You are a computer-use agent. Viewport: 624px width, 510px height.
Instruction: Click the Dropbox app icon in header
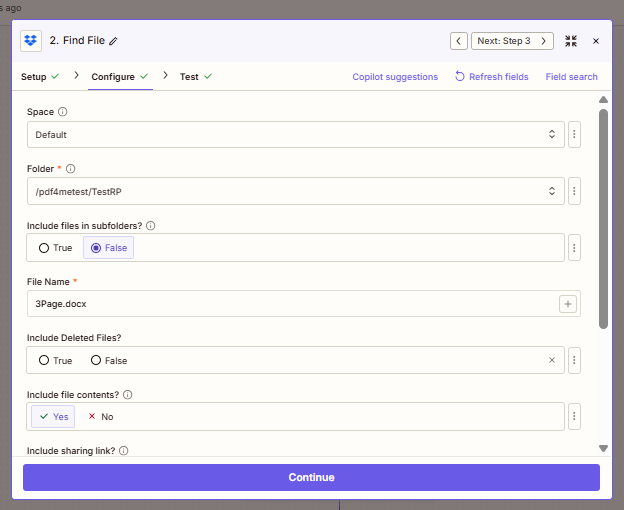pos(31,41)
